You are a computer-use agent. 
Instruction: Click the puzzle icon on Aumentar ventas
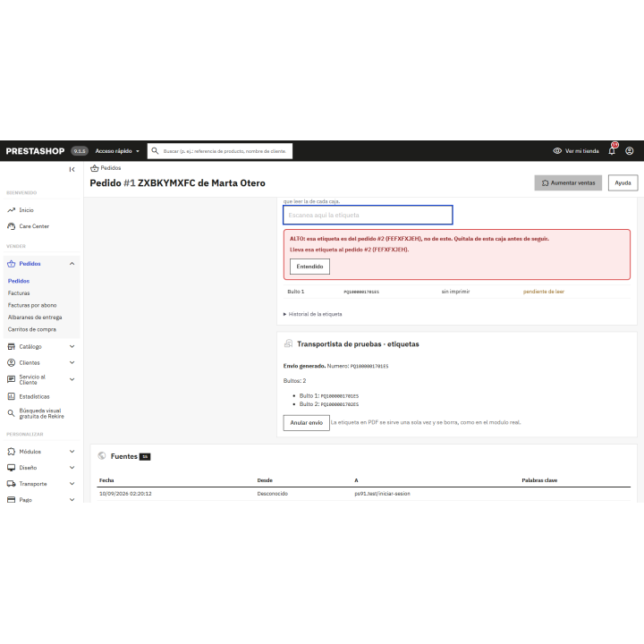coord(545,182)
